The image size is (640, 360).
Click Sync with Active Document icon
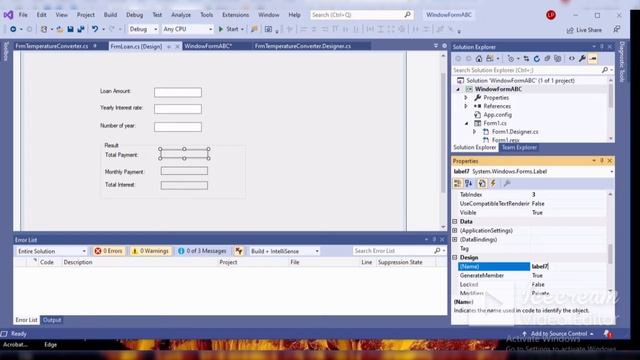(x=526, y=59)
